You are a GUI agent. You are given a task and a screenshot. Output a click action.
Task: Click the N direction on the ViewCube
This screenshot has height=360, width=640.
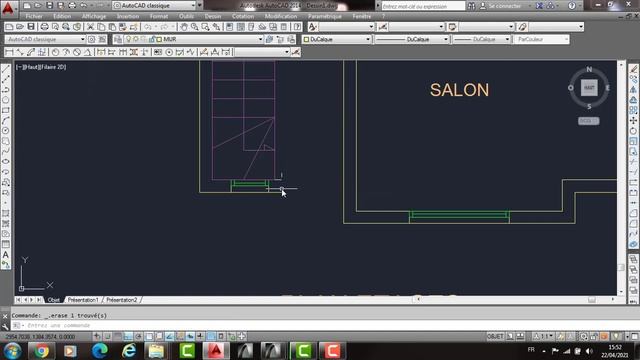[x=589, y=69]
